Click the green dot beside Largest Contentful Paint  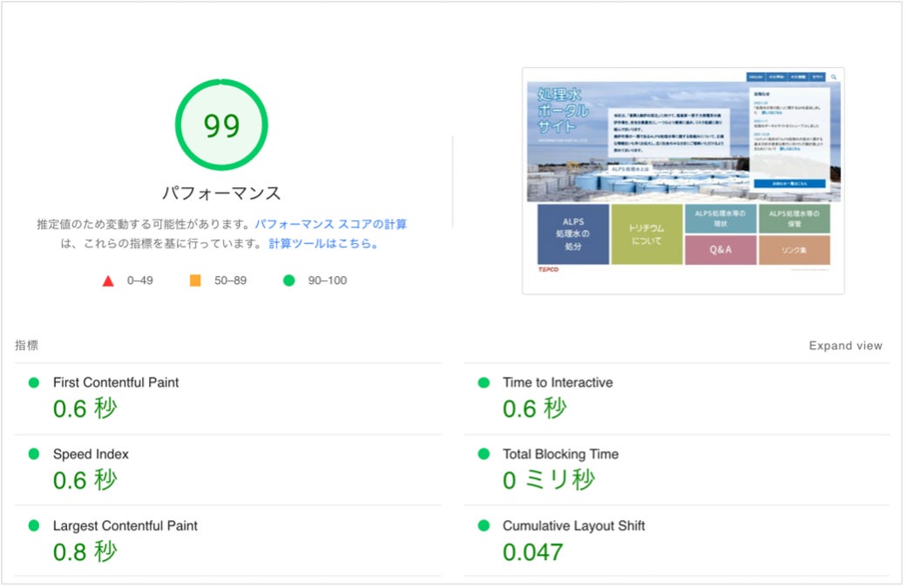[x=34, y=526]
